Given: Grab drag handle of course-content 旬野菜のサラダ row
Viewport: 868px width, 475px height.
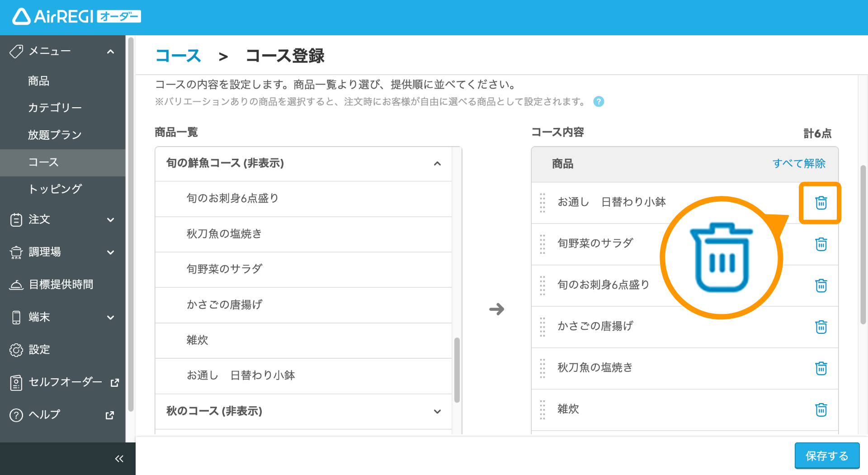Looking at the screenshot, I should (x=542, y=244).
